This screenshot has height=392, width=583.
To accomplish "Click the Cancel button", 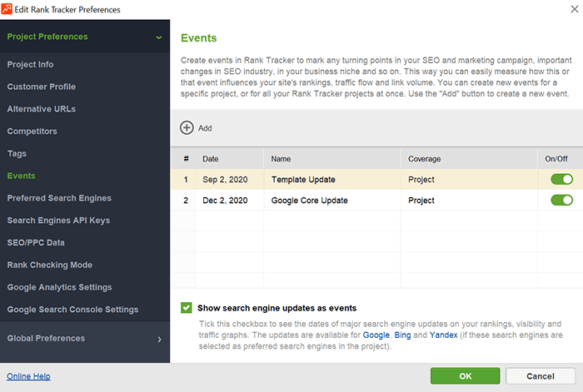I will click(541, 376).
